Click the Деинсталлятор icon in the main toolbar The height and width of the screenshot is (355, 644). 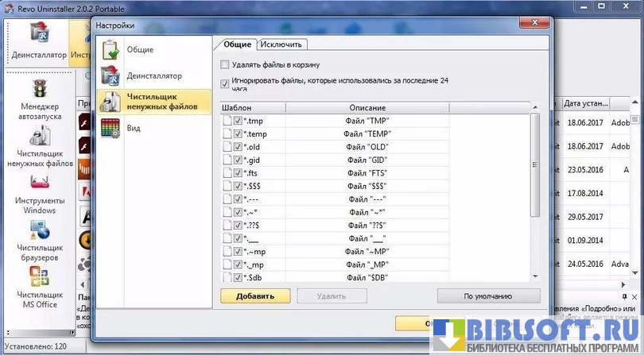click(x=38, y=40)
